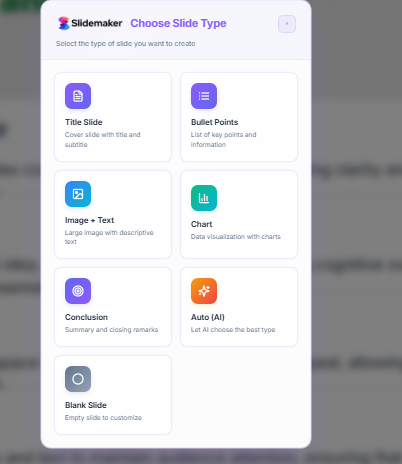Viewport: 402px width, 464px height.
Task: Select the Conclusion target icon
Action: click(78, 291)
